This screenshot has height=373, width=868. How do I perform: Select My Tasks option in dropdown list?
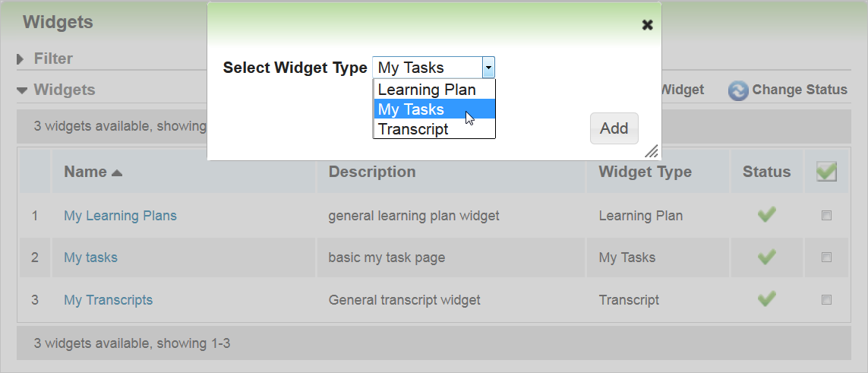coord(411,109)
